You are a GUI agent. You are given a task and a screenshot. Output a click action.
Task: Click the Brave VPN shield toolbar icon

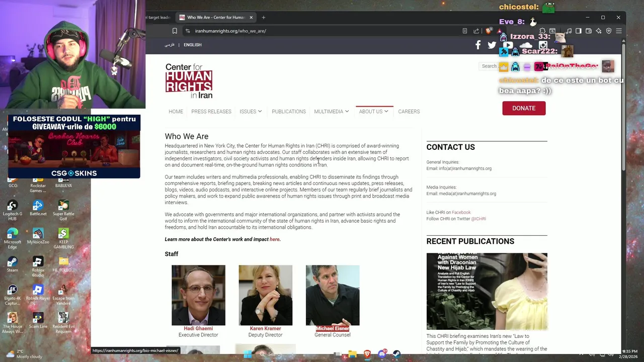[609, 31]
